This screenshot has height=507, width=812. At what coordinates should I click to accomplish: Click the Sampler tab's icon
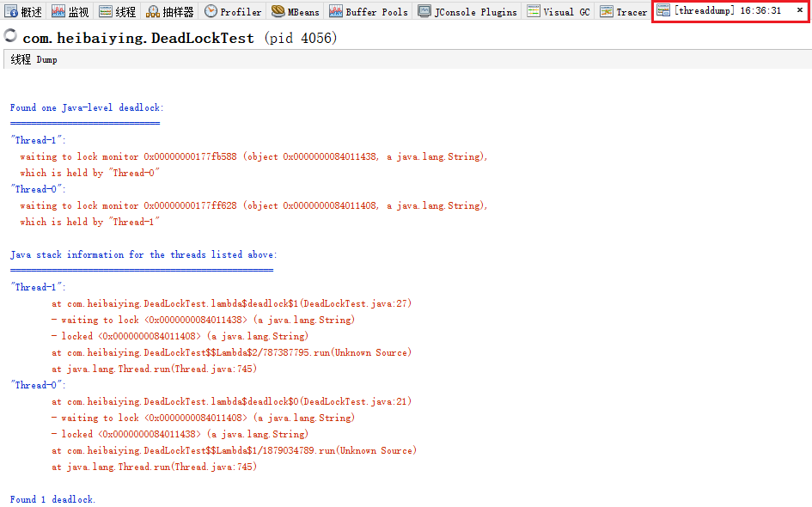pos(153,12)
